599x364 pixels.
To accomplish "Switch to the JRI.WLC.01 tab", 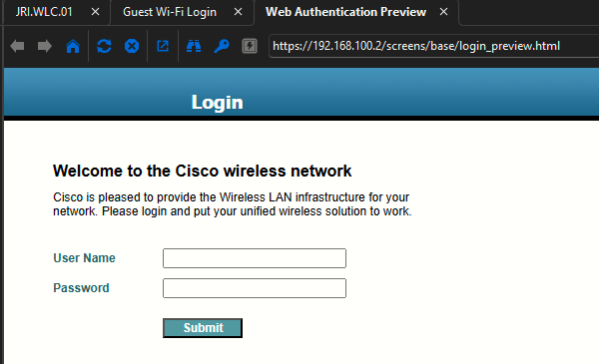I will point(44,12).
